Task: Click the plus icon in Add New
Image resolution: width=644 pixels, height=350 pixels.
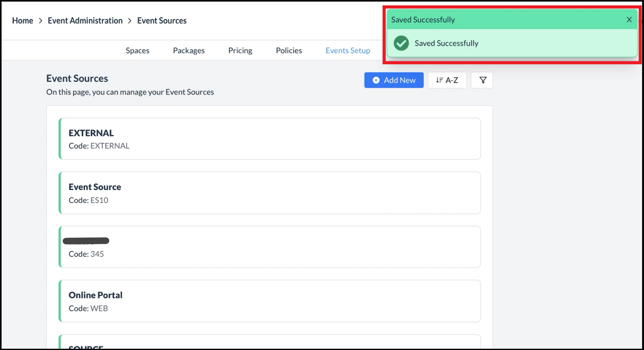Action: (376, 80)
